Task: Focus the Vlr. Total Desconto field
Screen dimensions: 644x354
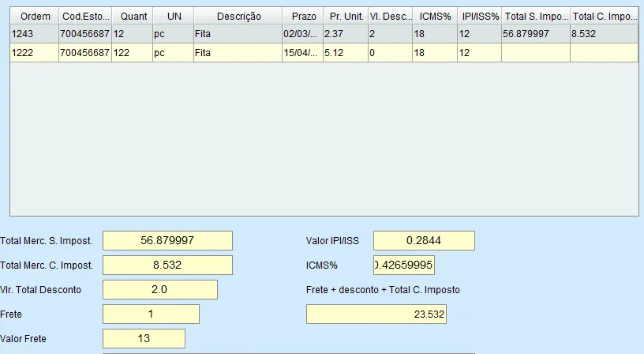Action: (x=160, y=290)
